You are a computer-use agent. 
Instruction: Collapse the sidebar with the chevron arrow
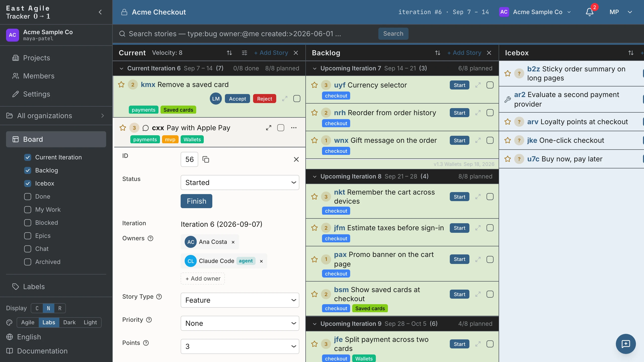coord(100,12)
